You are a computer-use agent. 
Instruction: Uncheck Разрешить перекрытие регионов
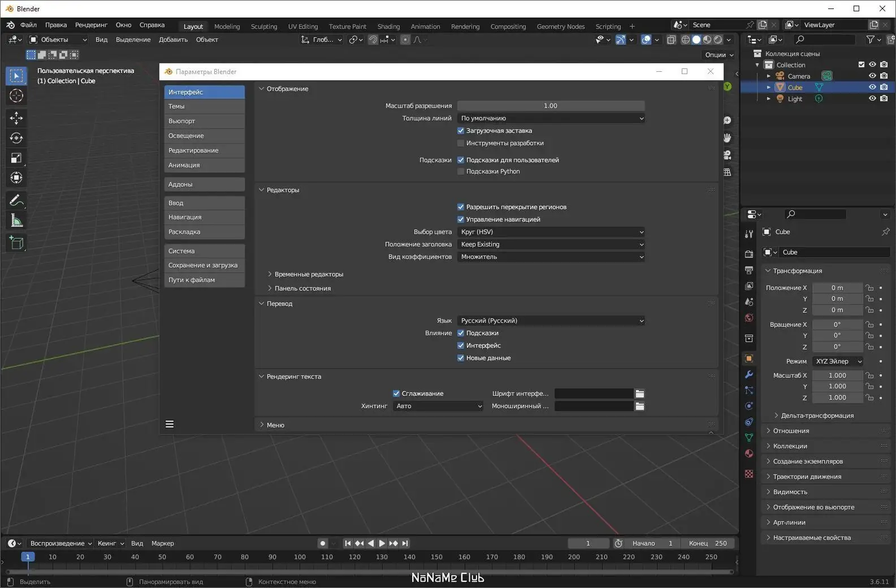point(461,207)
